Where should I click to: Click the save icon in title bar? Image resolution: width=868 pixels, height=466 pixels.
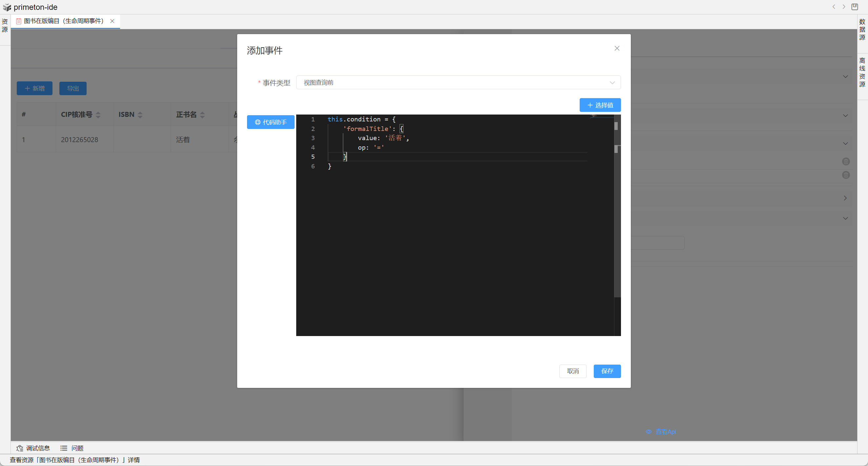coord(855,7)
